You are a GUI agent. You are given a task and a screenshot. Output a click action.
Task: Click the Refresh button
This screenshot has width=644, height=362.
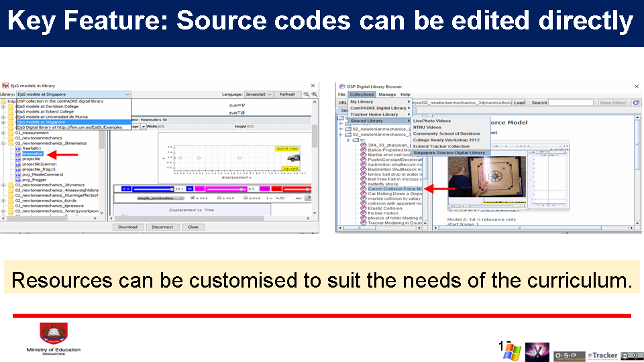[x=288, y=95]
